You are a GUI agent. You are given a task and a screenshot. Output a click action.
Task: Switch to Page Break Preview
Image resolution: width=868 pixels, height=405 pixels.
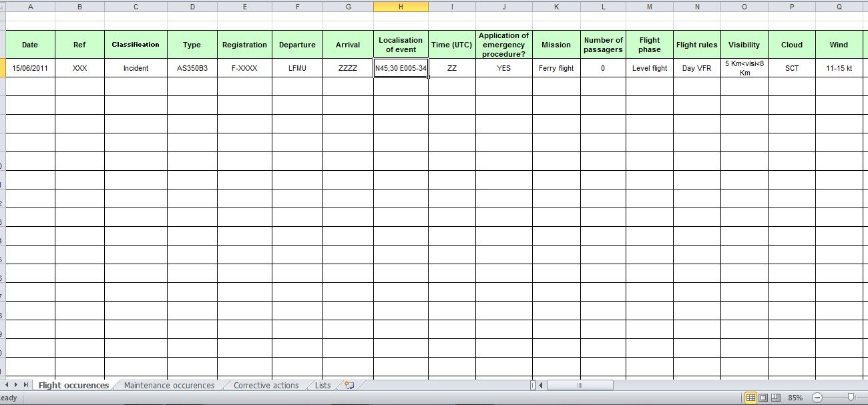tap(775, 398)
